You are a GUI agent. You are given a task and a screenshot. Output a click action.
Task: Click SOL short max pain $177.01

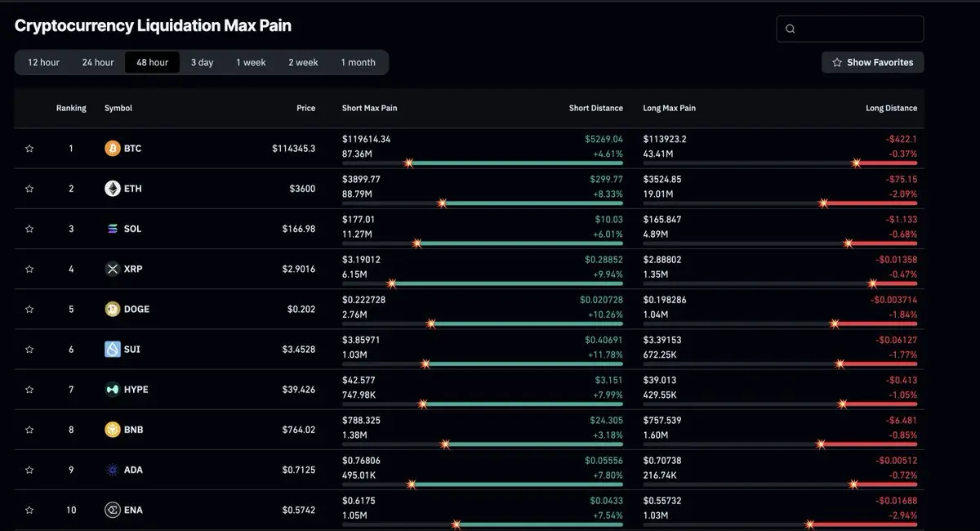(359, 220)
